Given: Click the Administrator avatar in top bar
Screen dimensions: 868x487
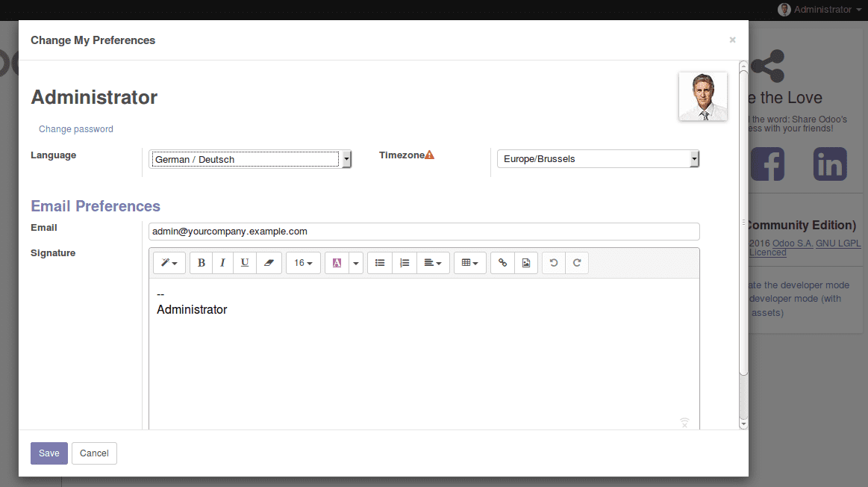Looking at the screenshot, I should [784, 10].
